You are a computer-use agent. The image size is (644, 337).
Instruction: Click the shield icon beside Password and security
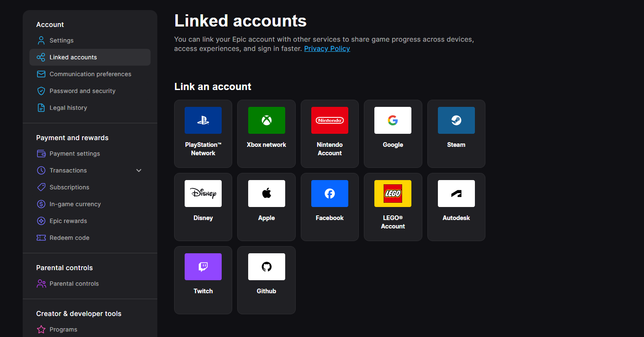[x=41, y=91]
